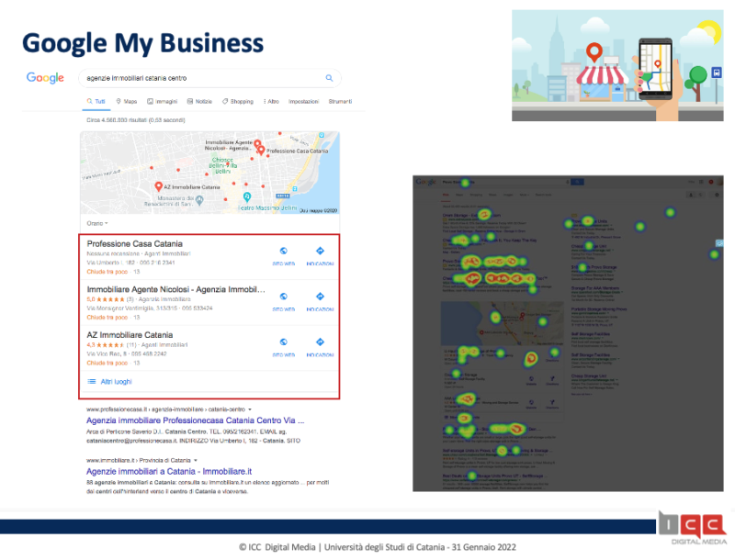Click the Catania map preview
This screenshot has width=735, height=560.
[x=209, y=173]
